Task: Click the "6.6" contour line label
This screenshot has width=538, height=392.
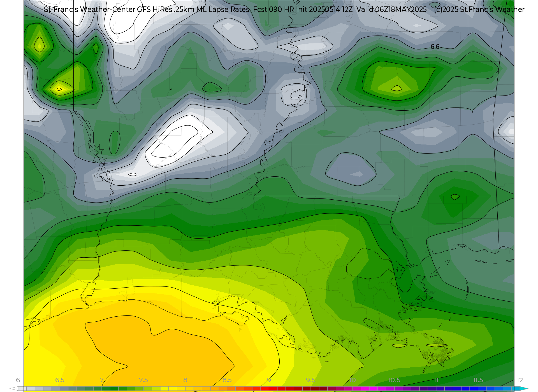Action: tap(435, 47)
